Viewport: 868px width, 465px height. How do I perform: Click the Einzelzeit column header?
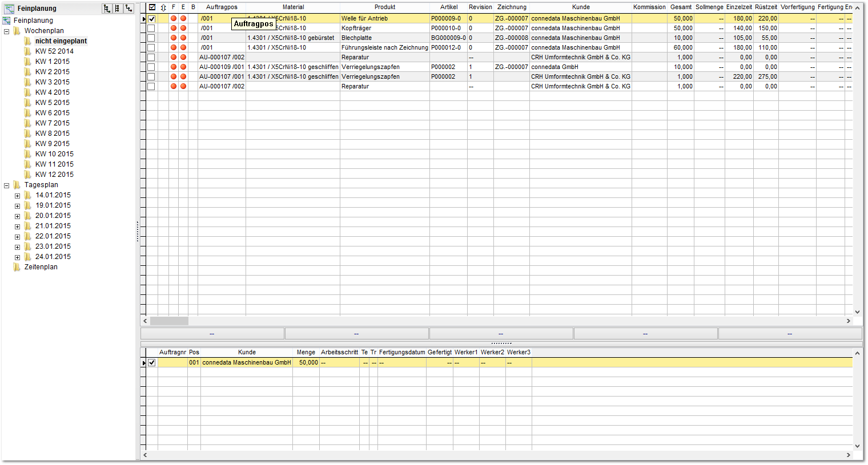click(x=739, y=7)
